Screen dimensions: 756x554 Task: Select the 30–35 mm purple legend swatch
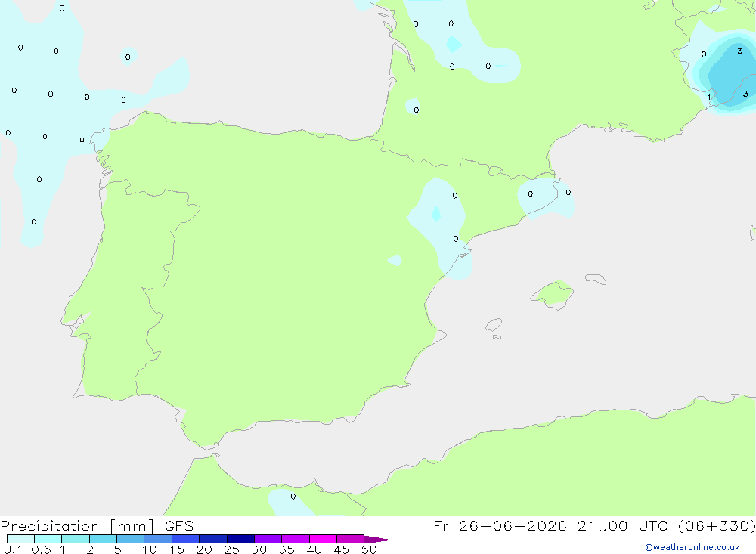[268, 539]
